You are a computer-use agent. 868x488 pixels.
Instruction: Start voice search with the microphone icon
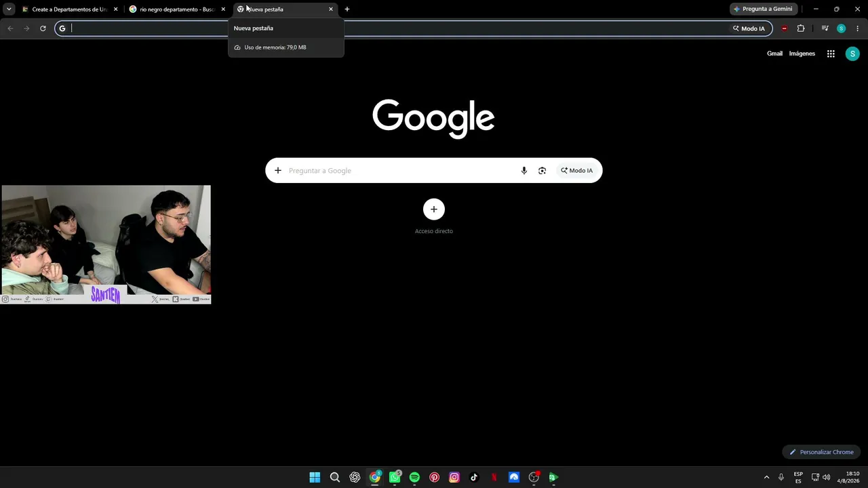[x=524, y=171]
